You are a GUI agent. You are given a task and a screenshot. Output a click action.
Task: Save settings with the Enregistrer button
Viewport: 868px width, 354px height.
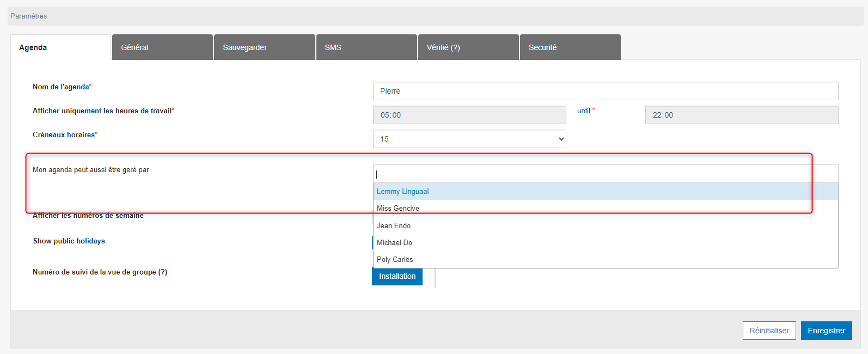point(826,331)
